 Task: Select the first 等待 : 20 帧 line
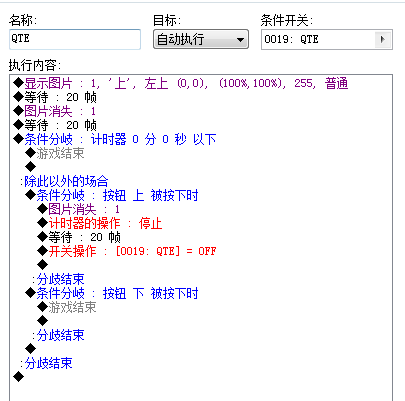[55, 97]
